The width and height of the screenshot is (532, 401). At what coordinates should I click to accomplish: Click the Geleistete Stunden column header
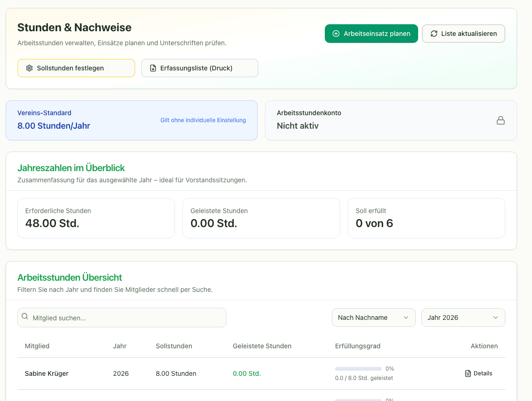262,346
